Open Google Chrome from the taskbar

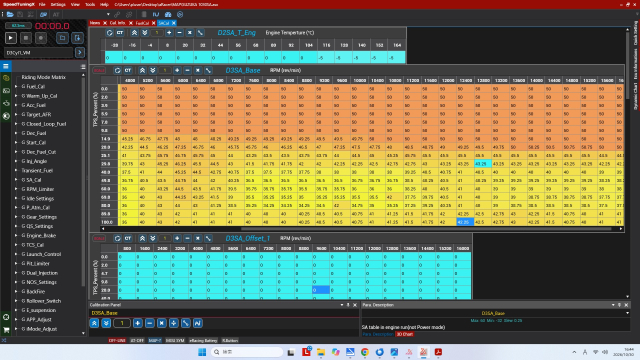tap(364, 352)
